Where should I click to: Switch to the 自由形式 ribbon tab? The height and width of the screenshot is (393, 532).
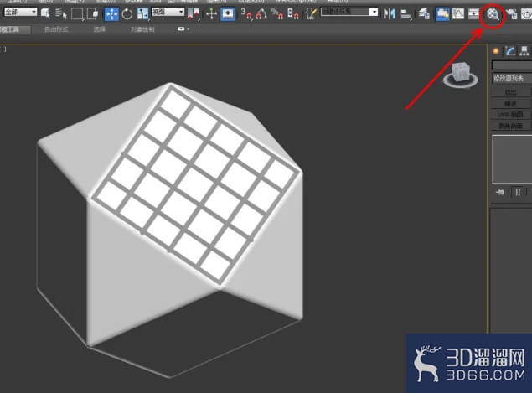[x=56, y=29]
